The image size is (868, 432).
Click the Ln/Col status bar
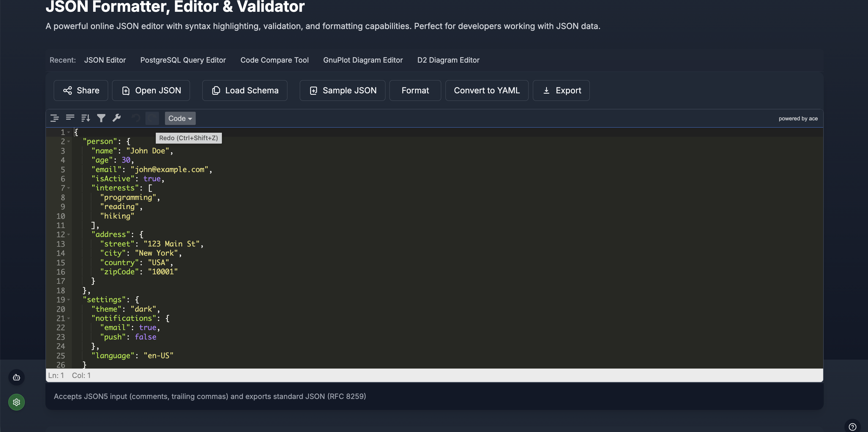[69, 375]
